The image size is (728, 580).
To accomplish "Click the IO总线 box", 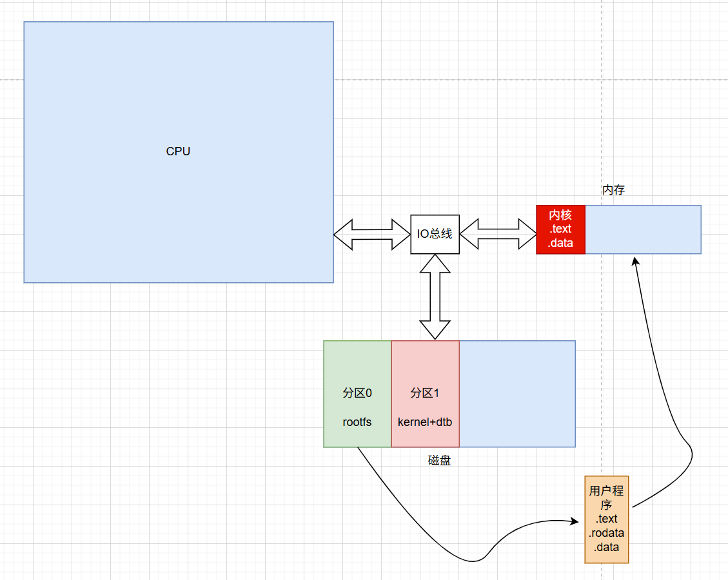I will click(435, 235).
